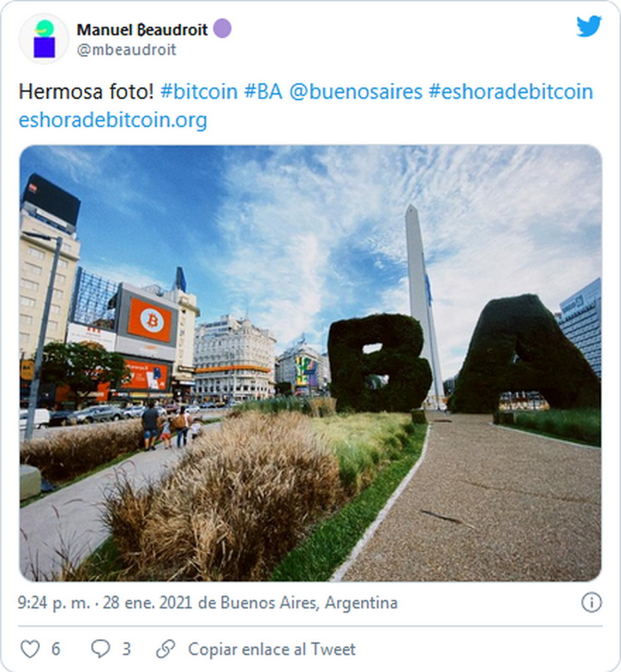Click the reply count 3
Viewport: 621px width, 672px height.
coord(126,649)
